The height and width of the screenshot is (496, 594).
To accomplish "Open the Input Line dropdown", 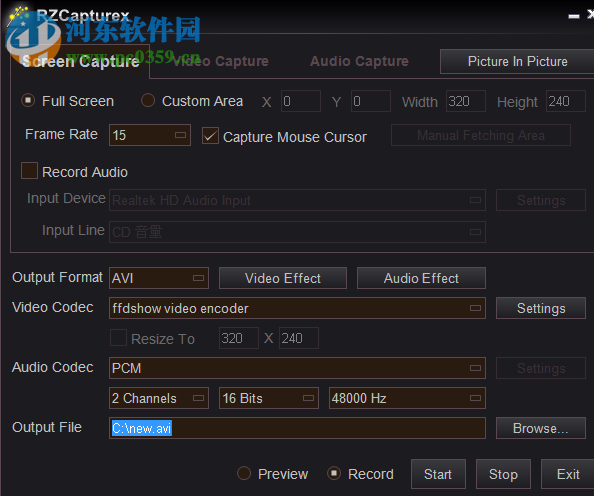I will pyautogui.click(x=297, y=232).
